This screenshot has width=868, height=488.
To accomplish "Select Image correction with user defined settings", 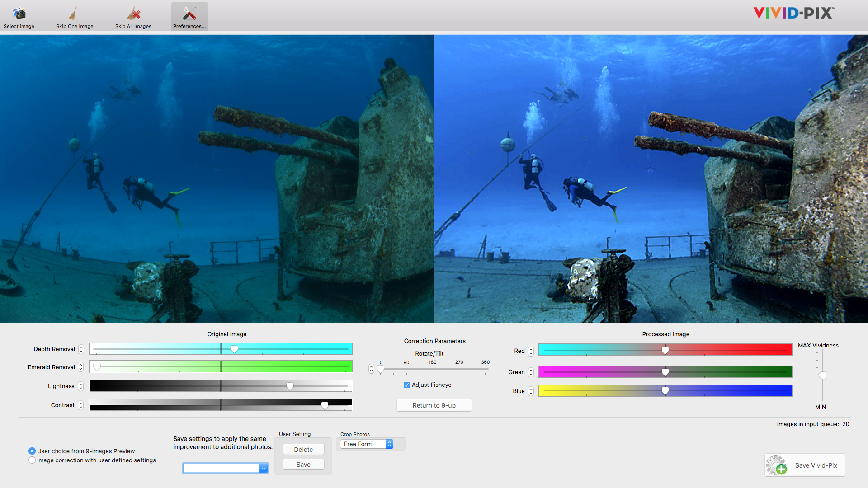I will (32, 460).
